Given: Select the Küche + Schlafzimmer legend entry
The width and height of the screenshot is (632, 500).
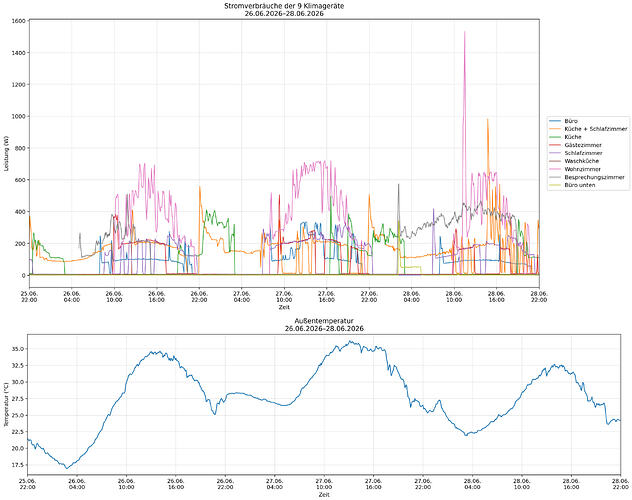Looking at the screenshot, I should coord(588,129).
